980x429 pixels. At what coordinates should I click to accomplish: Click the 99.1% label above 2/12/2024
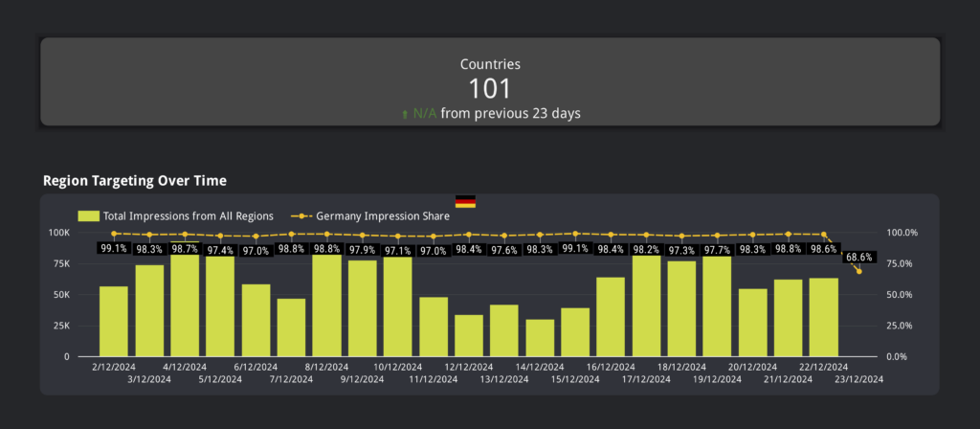pyautogui.click(x=114, y=248)
